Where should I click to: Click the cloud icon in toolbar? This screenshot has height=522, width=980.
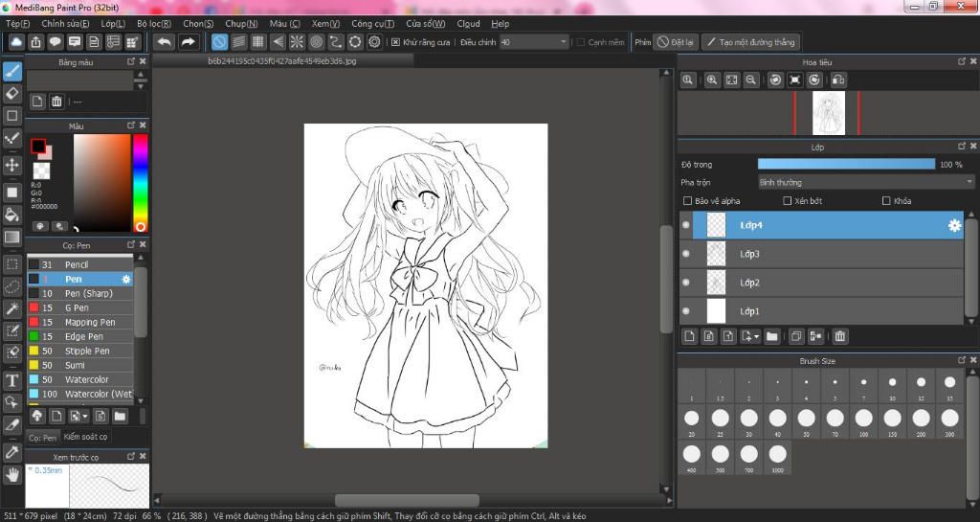16,42
